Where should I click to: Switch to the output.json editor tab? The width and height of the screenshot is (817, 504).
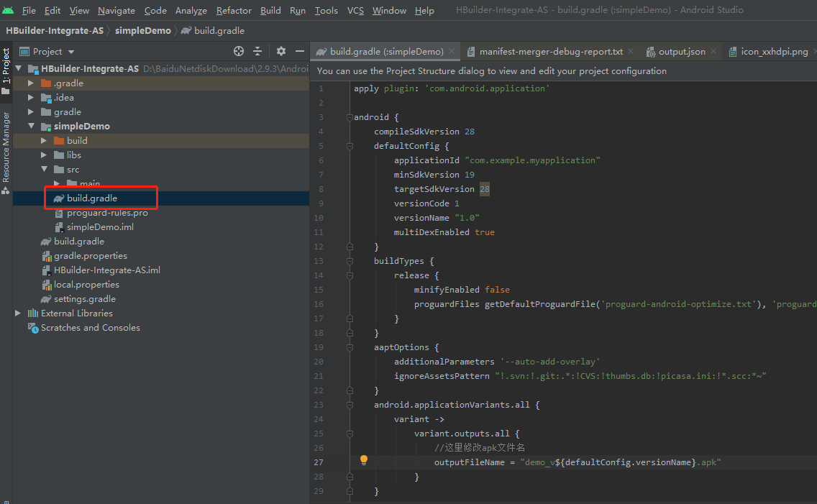[x=681, y=51]
